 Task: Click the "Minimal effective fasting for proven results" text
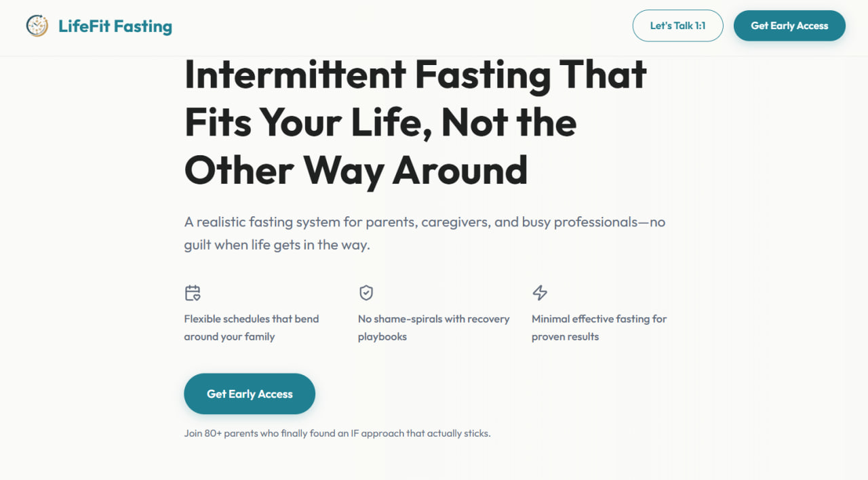(599, 327)
